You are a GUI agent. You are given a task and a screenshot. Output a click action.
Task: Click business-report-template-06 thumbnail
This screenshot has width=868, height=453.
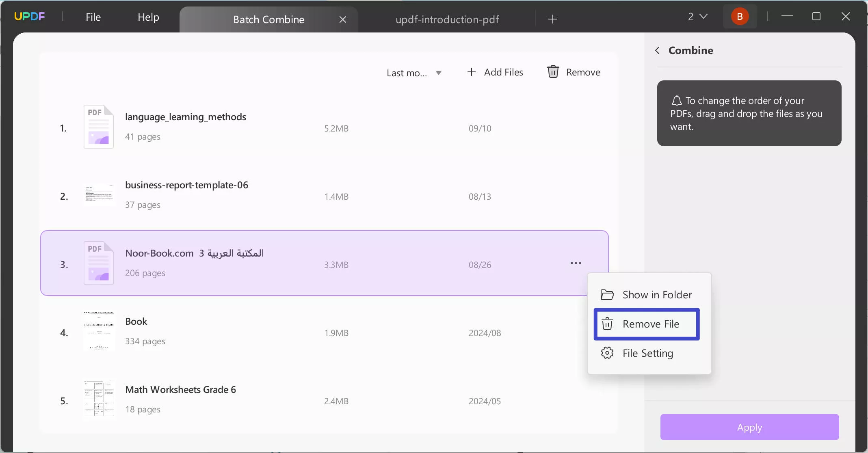tap(99, 194)
